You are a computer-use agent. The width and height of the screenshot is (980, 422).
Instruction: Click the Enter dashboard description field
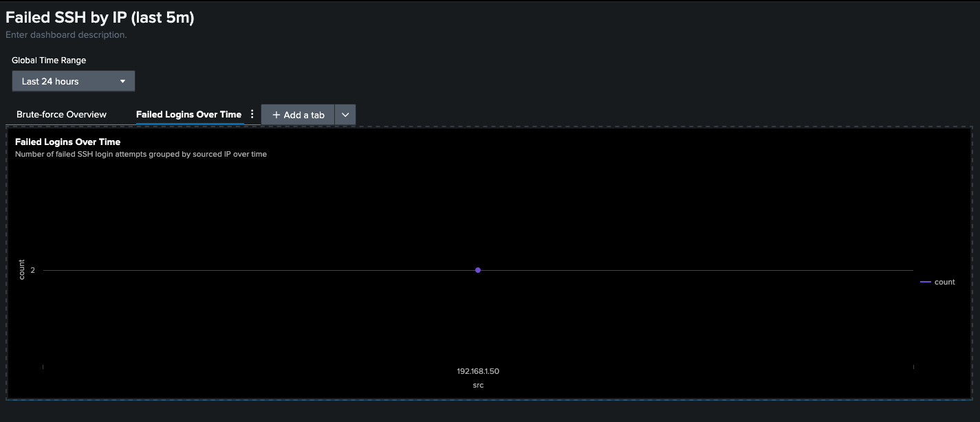click(66, 34)
